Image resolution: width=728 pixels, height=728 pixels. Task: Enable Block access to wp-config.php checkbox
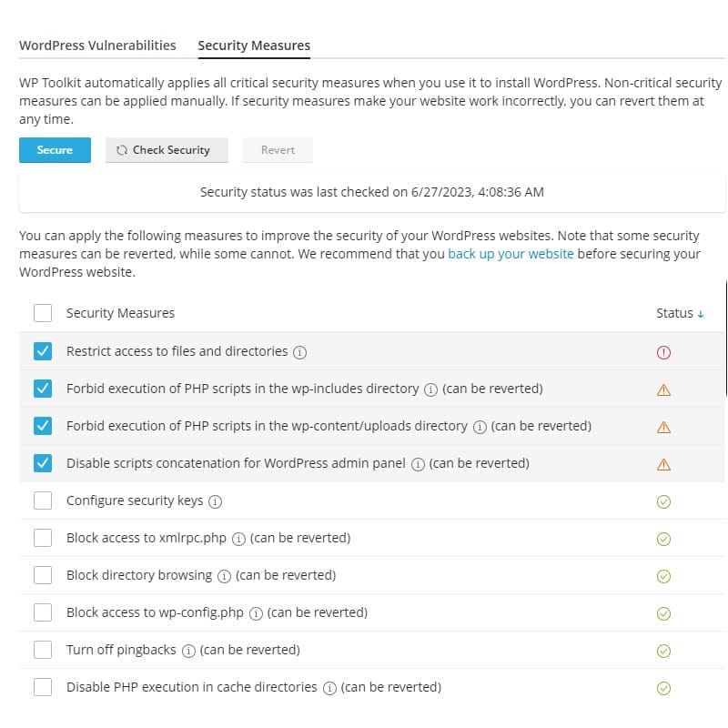[43, 612]
